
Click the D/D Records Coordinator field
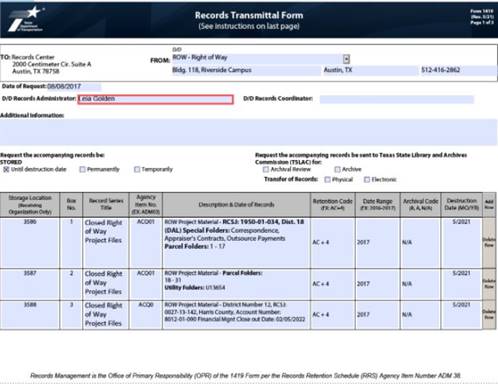tap(397, 99)
